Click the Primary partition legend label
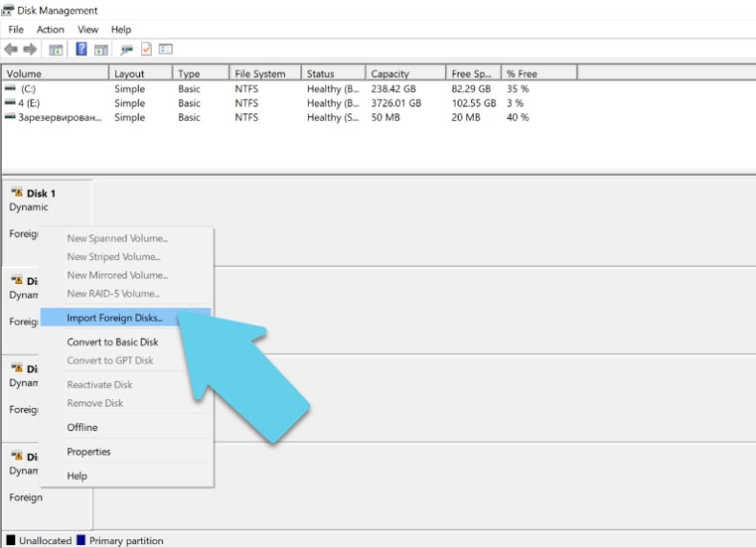 (127, 540)
